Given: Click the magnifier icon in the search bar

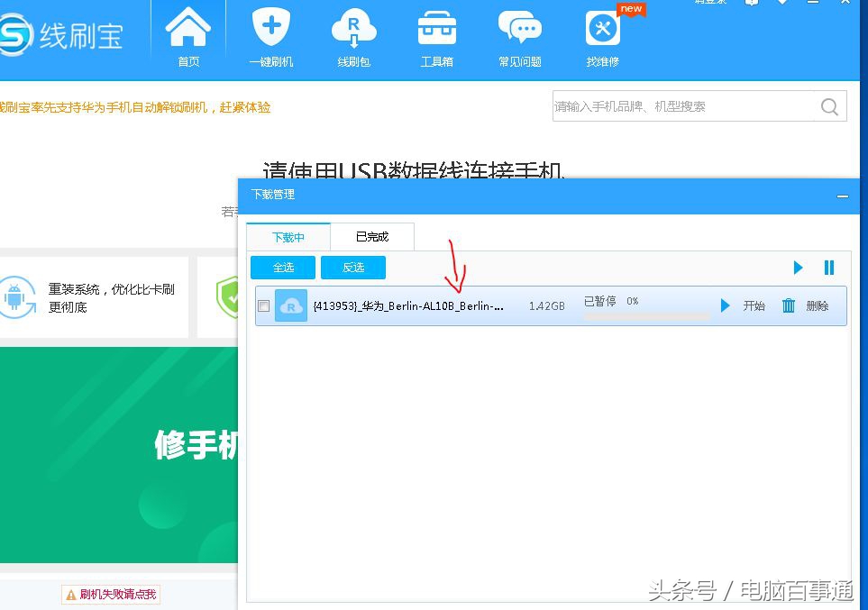Looking at the screenshot, I should coord(828,105).
